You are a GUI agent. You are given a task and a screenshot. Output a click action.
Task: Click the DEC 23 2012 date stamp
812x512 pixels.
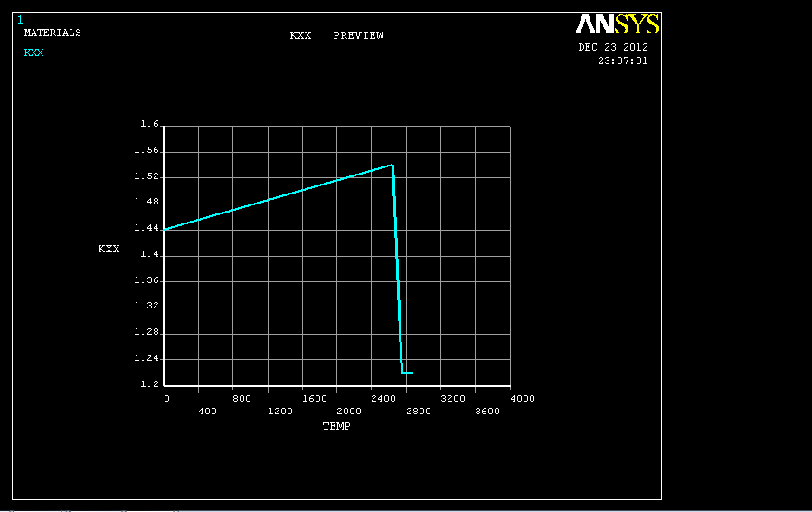(x=613, y=47)
